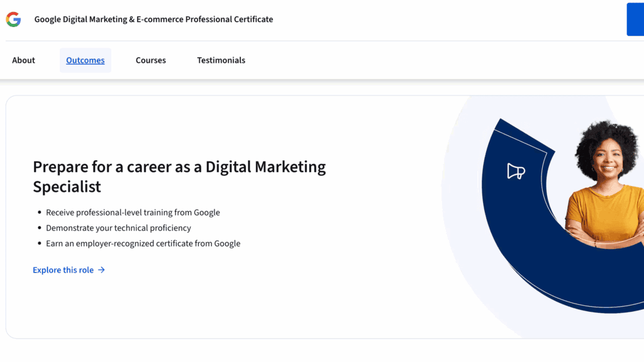Click the Google Digital Marketing certificate title
This screenshot has height=362, width=644.
[x=153, y=19]
